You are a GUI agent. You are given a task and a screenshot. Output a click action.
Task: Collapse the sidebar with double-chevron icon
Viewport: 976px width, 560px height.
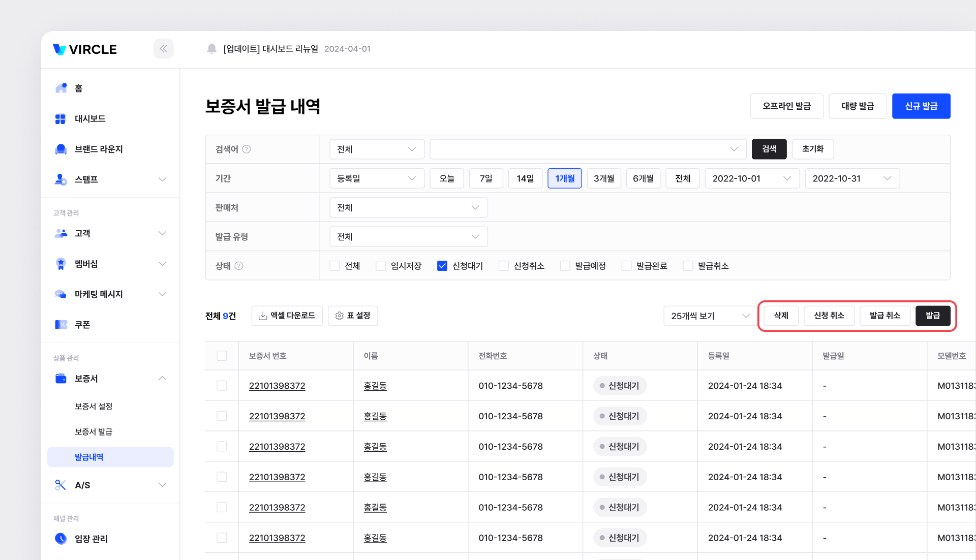pyautogui.click(x=163, y=49)
